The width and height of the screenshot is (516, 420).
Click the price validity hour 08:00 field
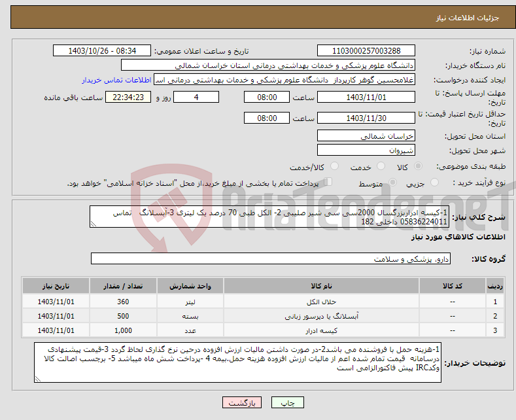[267, 118]
